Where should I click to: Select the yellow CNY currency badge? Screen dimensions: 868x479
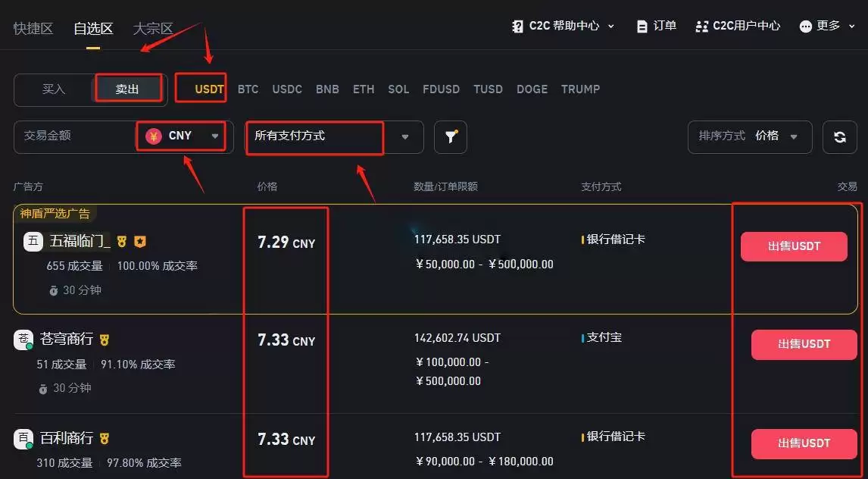click(x=155, y=136)
